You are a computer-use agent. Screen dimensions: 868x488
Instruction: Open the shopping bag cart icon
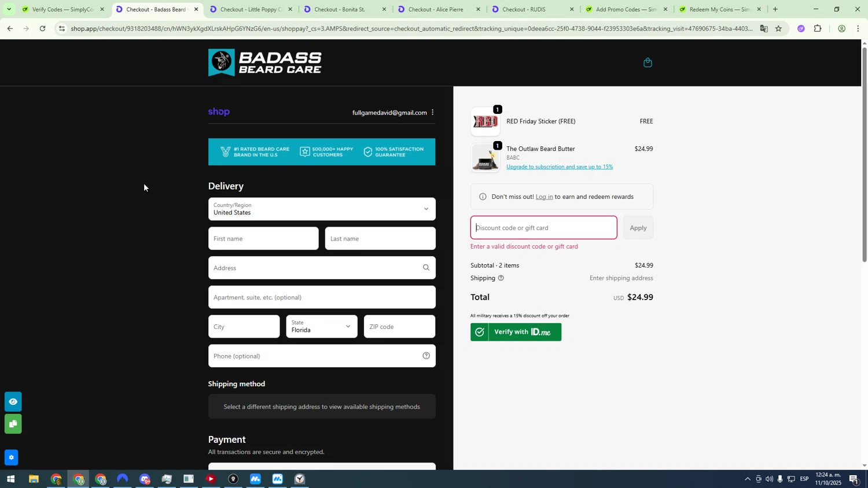pos(648,62)
